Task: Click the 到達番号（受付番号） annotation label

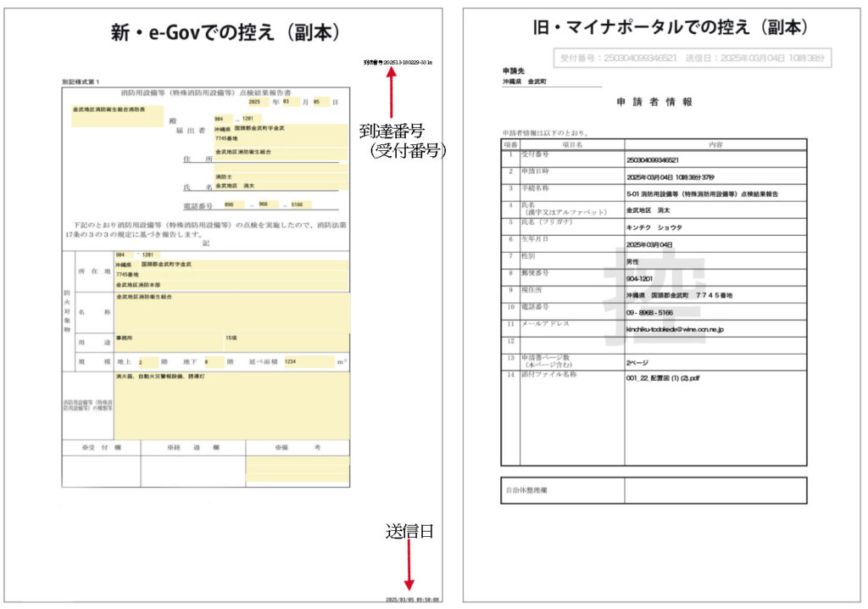Action: [403, 141]
